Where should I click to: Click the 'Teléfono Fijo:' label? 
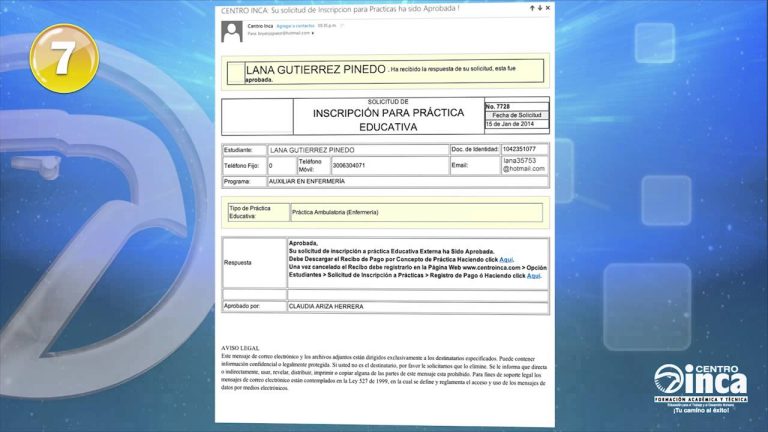coord(241,166)
